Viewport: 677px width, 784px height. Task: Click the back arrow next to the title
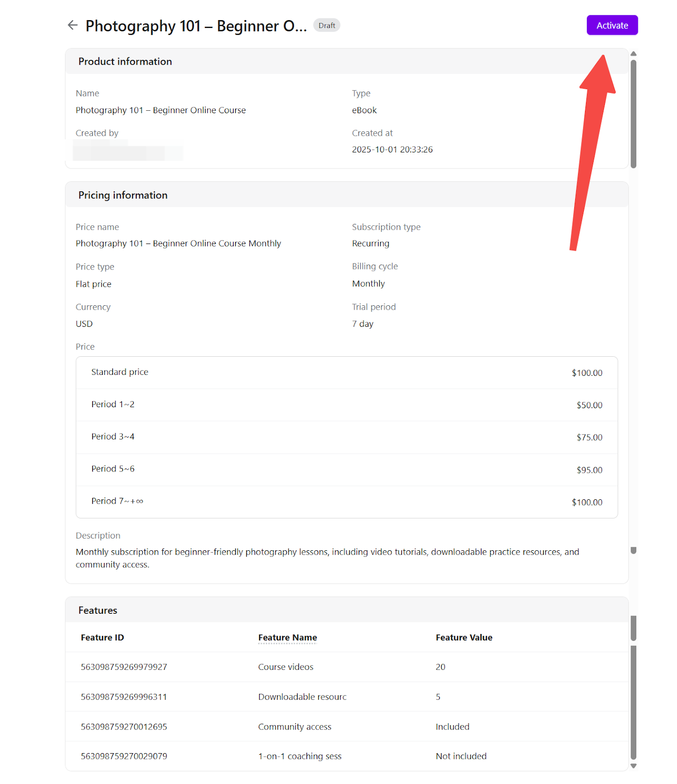point(73,25)
